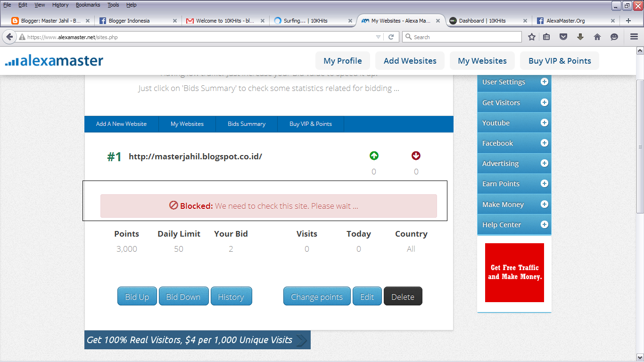Click the bid History button

231,296
